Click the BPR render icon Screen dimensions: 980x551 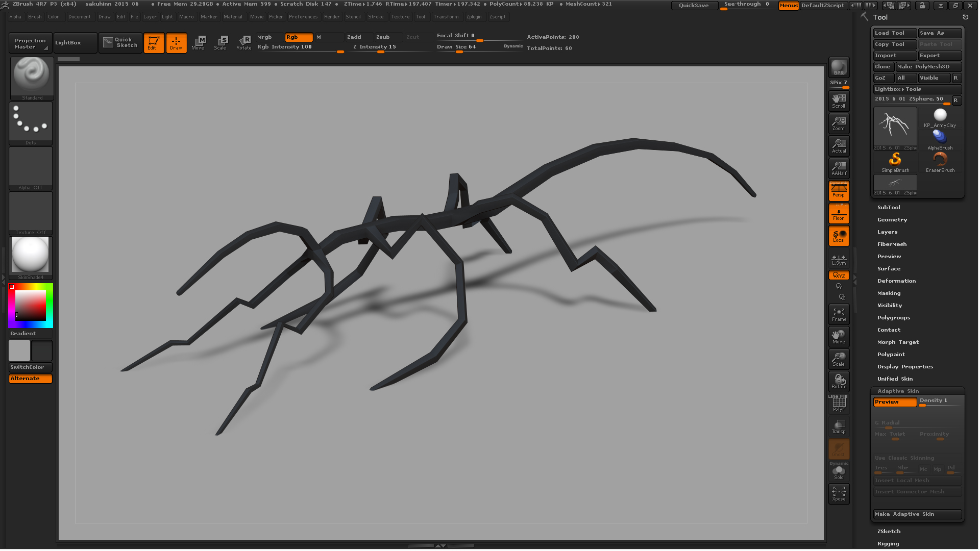pyautogui.click(x=839, y=67)
